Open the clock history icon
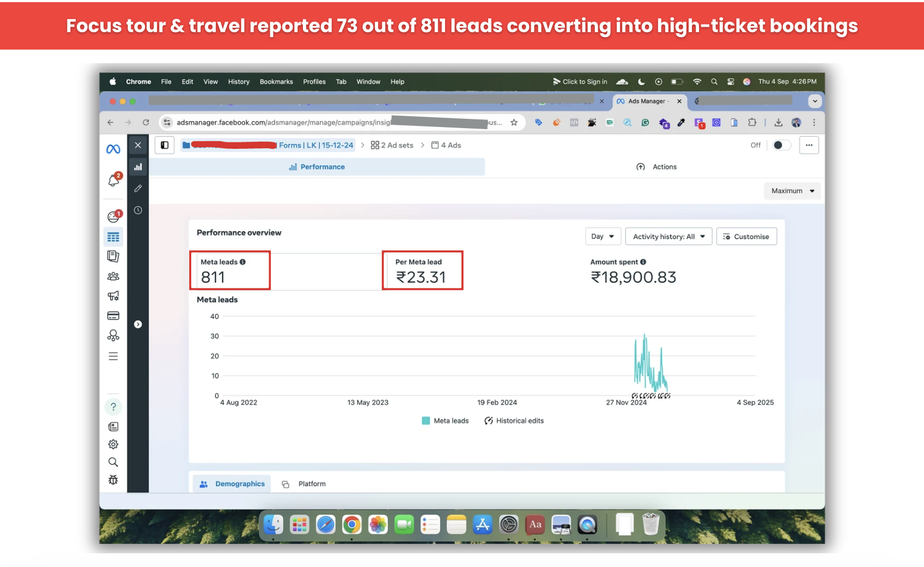Viewport: 924px width, 567px height. point(138,210)
